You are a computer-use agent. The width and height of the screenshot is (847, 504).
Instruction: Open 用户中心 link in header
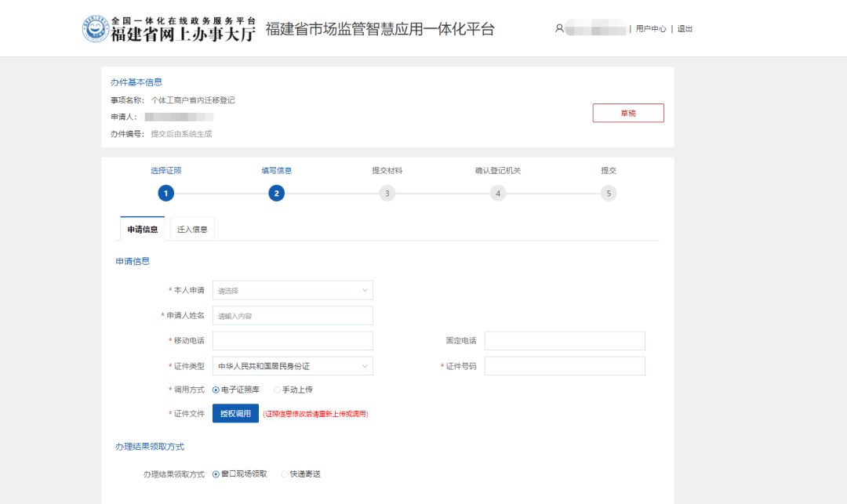[651, 29]
